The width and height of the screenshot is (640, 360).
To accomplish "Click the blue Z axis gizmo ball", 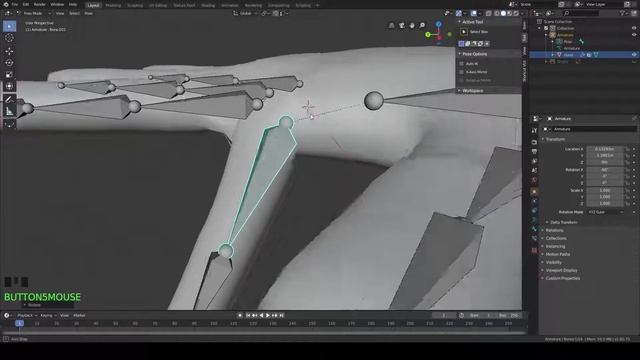I will (x=438, y=24).
